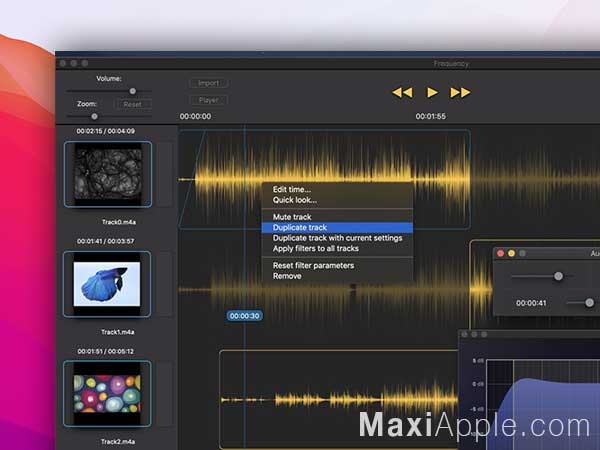Click the rewind playback button

click(x=402, y=92)
